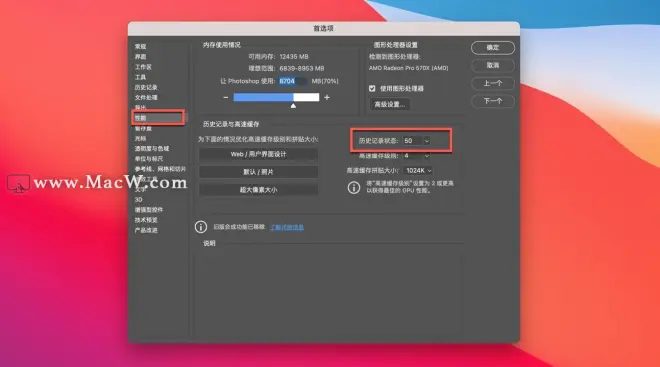Toggle the 使用图形处理器 checkbox

(372, 88)
